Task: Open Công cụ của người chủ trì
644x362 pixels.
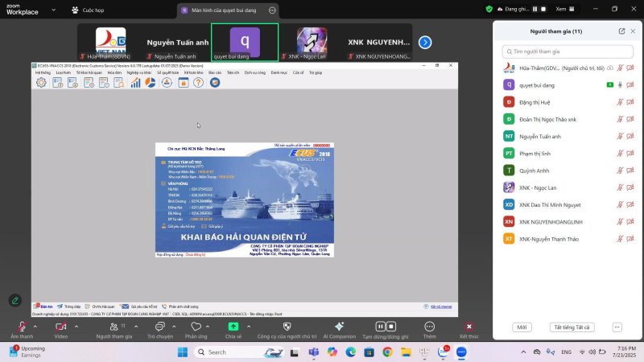Action: click(287, 327)
